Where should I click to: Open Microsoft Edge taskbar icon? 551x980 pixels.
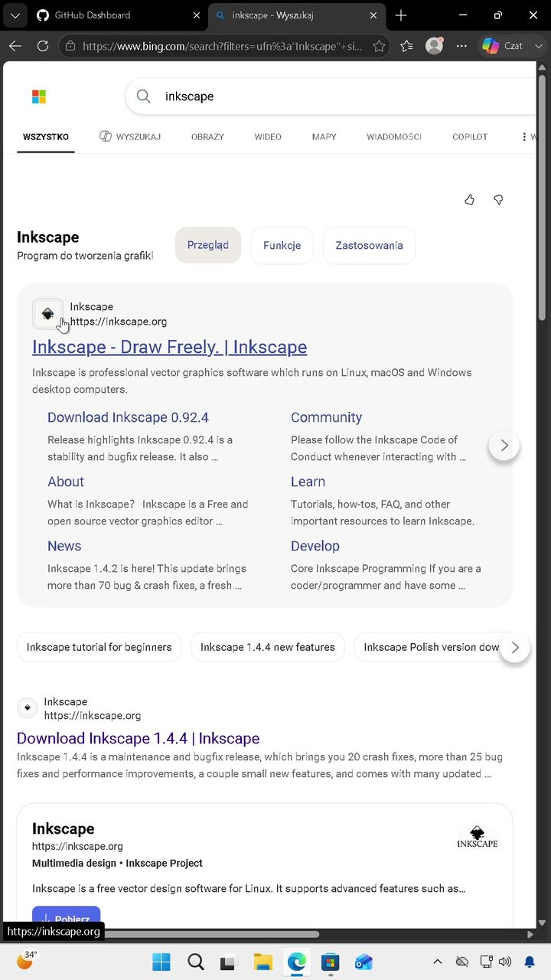296,962
